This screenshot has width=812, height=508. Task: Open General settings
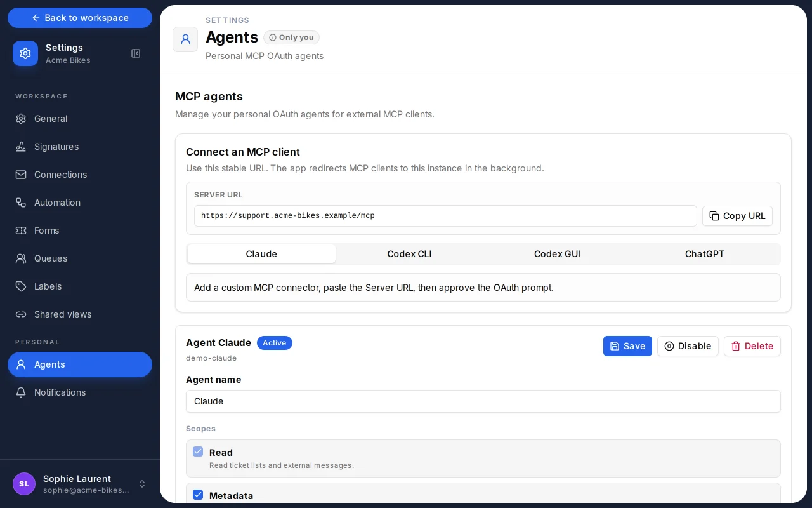80,119
